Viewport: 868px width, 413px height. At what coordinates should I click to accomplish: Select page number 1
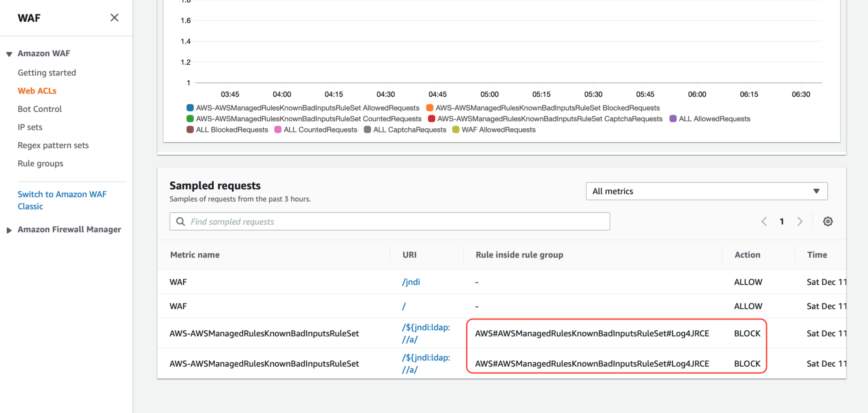tap(782, 221)
